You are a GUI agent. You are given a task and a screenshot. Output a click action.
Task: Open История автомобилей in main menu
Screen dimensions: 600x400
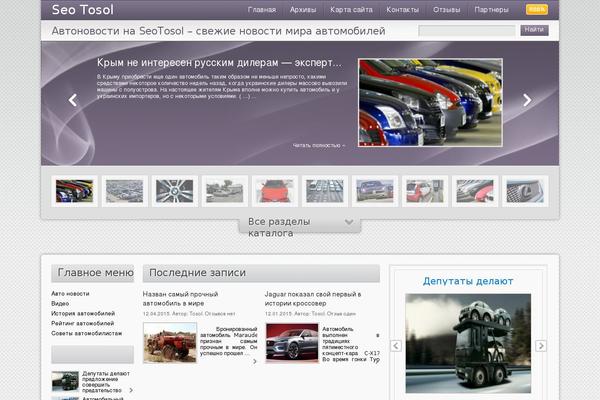click(x=83, y=314)
